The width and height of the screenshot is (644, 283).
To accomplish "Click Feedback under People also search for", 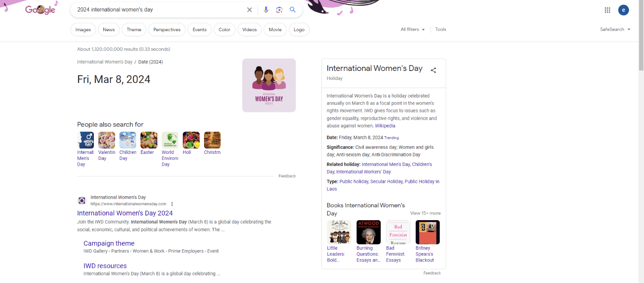I will tap(287, 176).
